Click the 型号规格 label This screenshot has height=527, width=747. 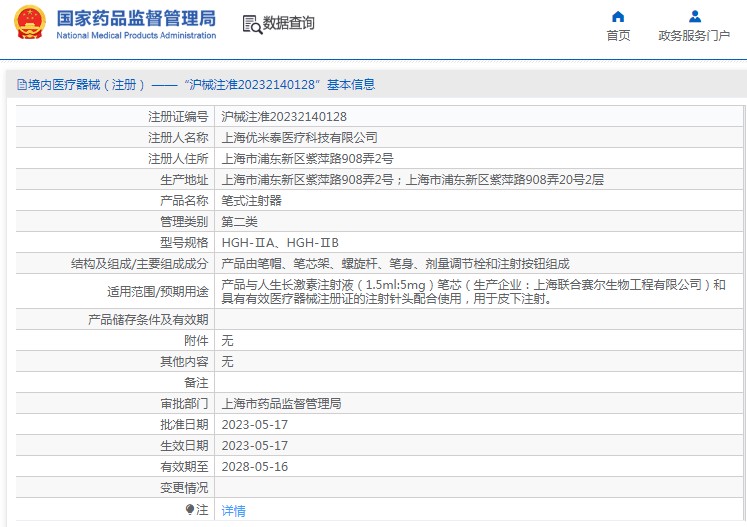pyautogui.click(x=184, y=243)
